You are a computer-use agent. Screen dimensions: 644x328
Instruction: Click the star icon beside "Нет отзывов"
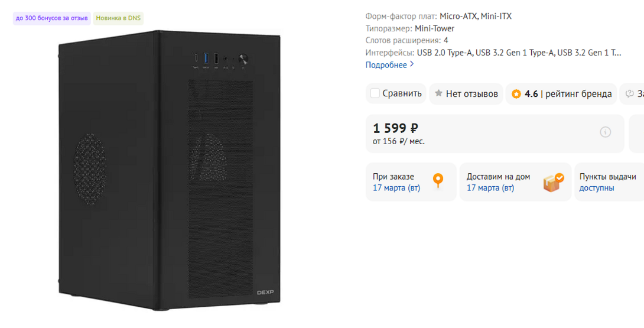click(x=439, y=93)
